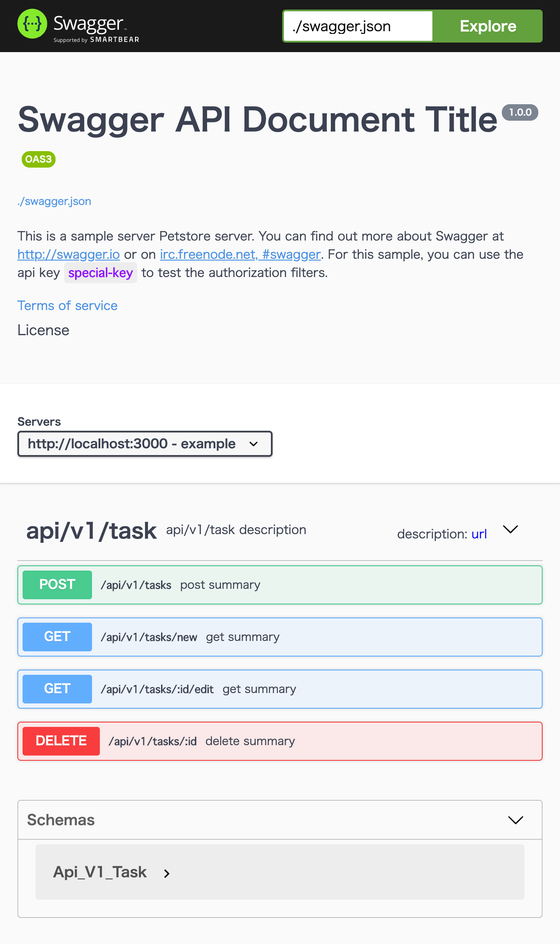
Task: Select the GET badge for /api/v1/tasks/:id/edit
Action: pos(56,689)
